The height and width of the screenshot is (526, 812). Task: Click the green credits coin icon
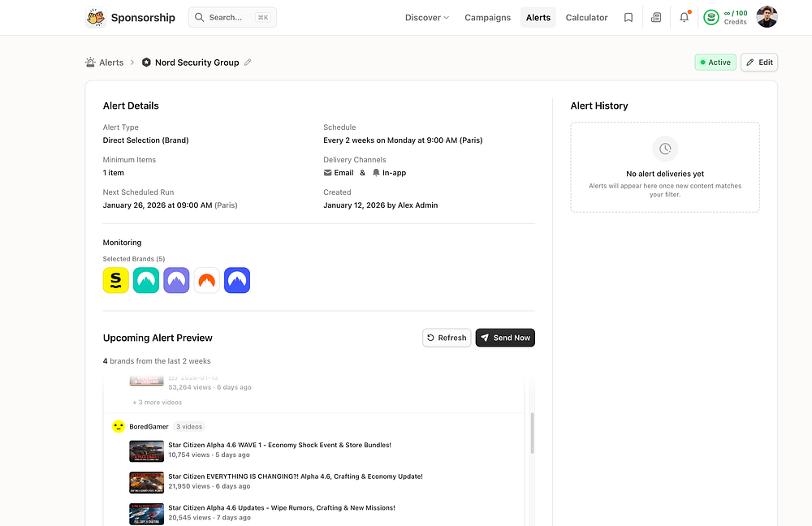[711, 18]
